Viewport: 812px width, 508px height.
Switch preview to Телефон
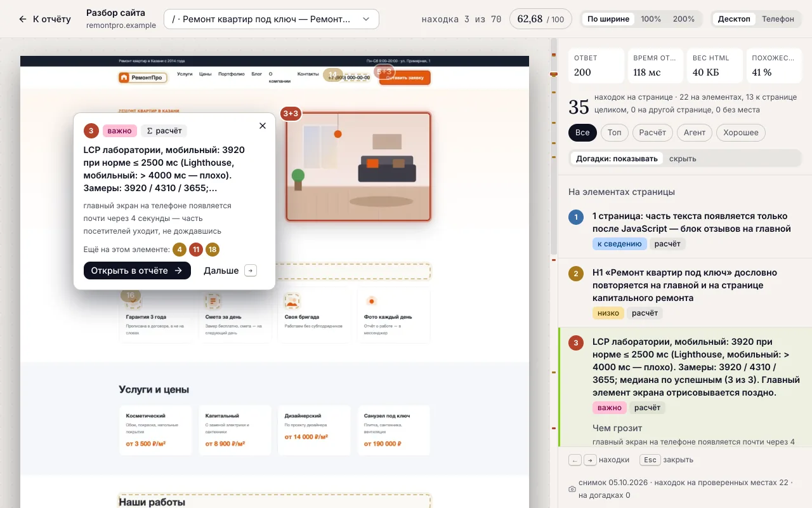click(x=778, y=19)
